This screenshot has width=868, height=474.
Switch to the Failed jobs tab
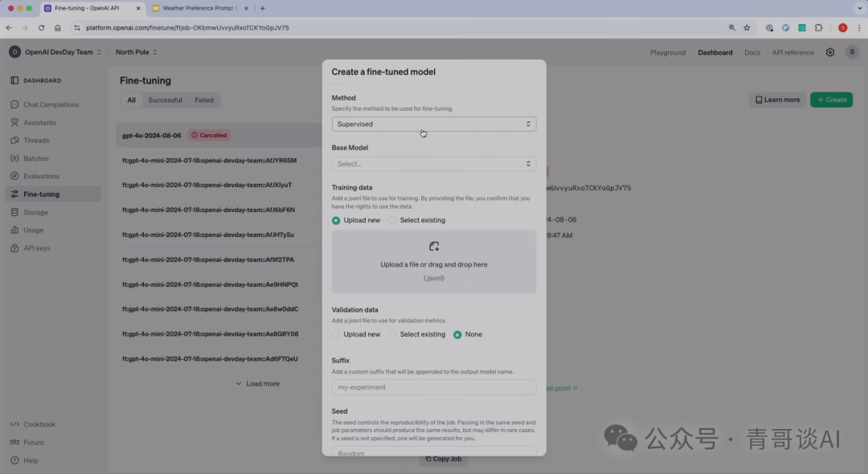204,100
